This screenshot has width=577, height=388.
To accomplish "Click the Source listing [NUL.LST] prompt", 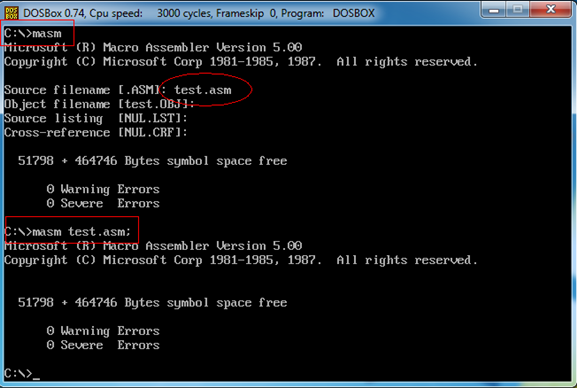I will (96, 119).
